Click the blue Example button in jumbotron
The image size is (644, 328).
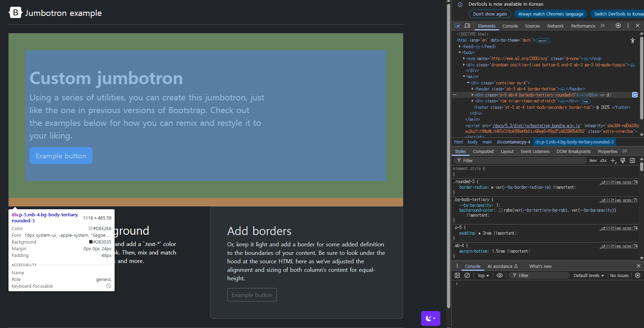(61, 156)
